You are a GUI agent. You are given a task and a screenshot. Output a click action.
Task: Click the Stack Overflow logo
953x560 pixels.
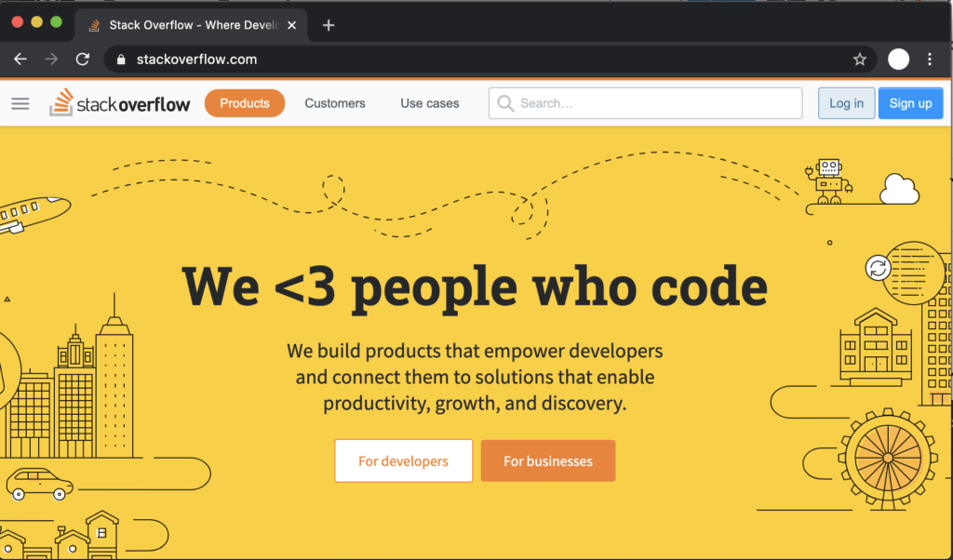click(119, 103)
